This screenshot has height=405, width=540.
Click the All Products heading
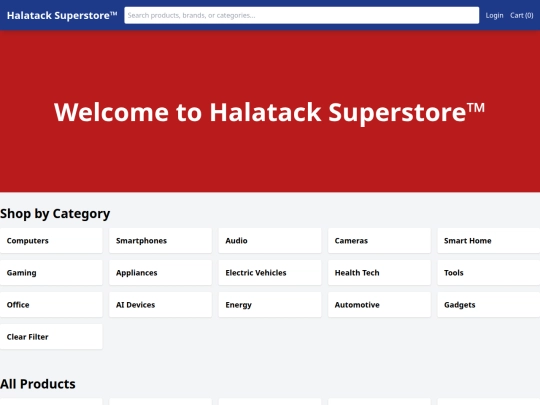point(38,384)
